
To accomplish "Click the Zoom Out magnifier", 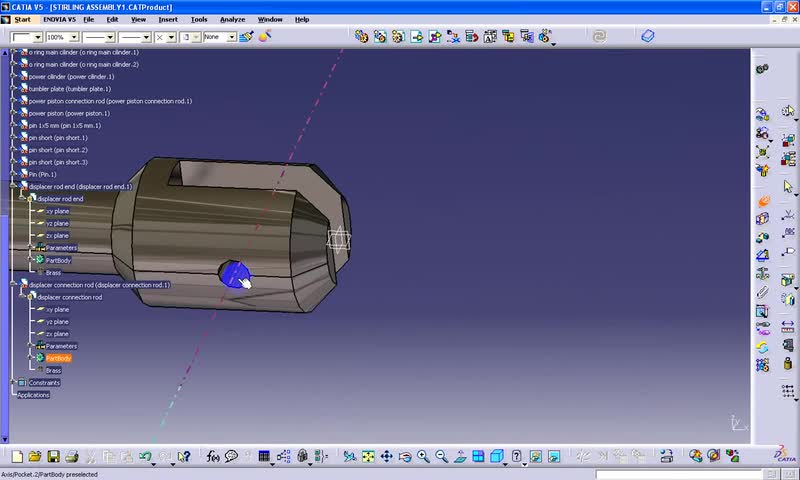I will tap(441, 456).
